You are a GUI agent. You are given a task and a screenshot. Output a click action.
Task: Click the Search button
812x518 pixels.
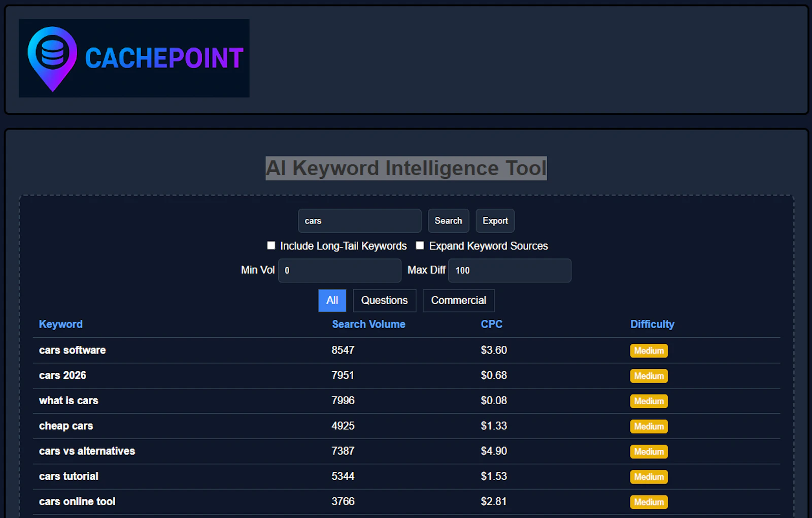tap(448, 221)
